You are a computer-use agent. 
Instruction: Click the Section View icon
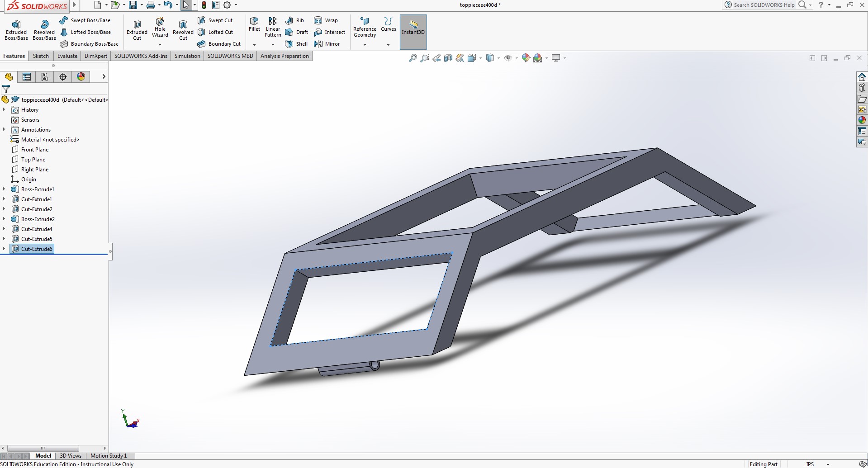pyautogui.click(x=448, y=58)
